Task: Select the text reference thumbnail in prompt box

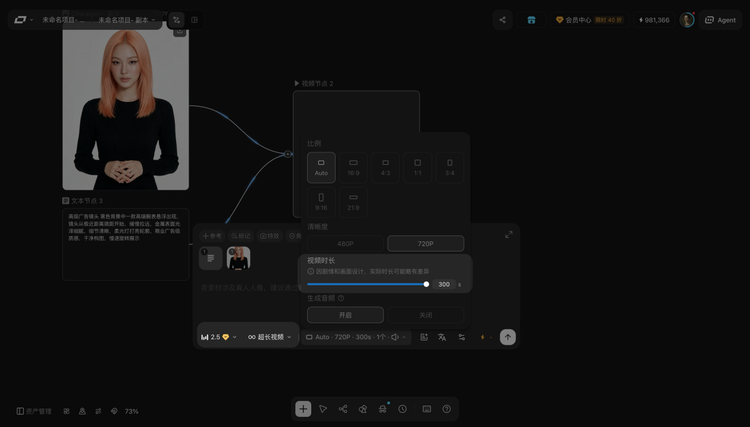Action: click(x=210, y=258)
